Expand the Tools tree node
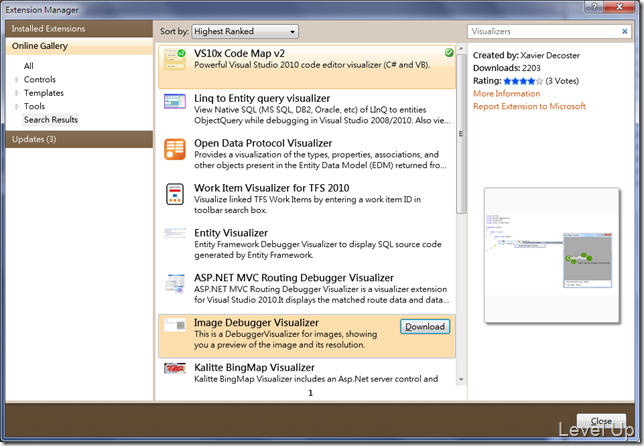Screen dimensions: 644x446 [x=17, y=106]
